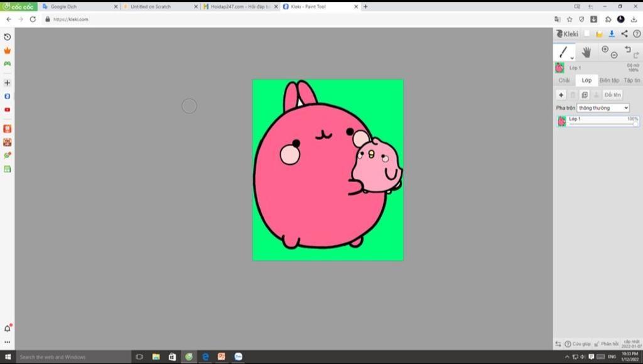Open Kleki help question mark
643x364 pixels.
(x=637, y=34)
